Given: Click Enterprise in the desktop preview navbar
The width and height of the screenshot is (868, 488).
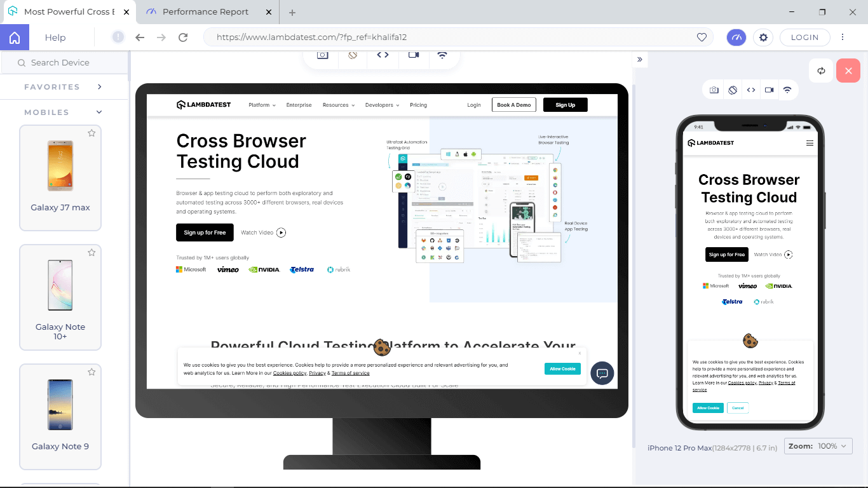Looking at the screenshot, I should [x=299, y=105].
